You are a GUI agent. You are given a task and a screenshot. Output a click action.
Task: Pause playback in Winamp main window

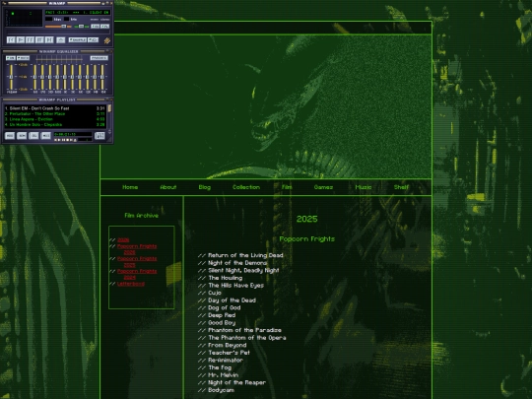coord(30,40)
